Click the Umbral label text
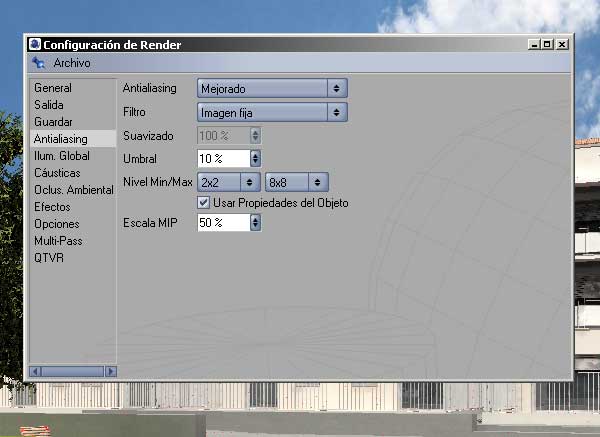The image size is (600, 437). coord(140,158)
